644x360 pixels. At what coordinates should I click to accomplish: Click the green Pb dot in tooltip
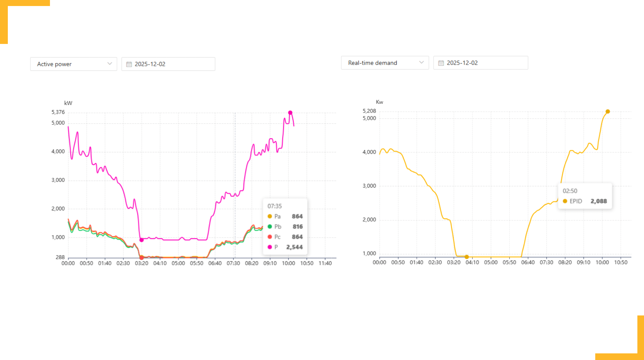point(270,227)
